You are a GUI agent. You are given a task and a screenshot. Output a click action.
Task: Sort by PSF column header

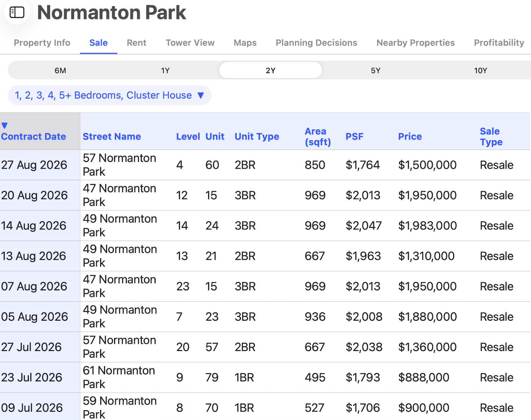(x=354, y=136)
